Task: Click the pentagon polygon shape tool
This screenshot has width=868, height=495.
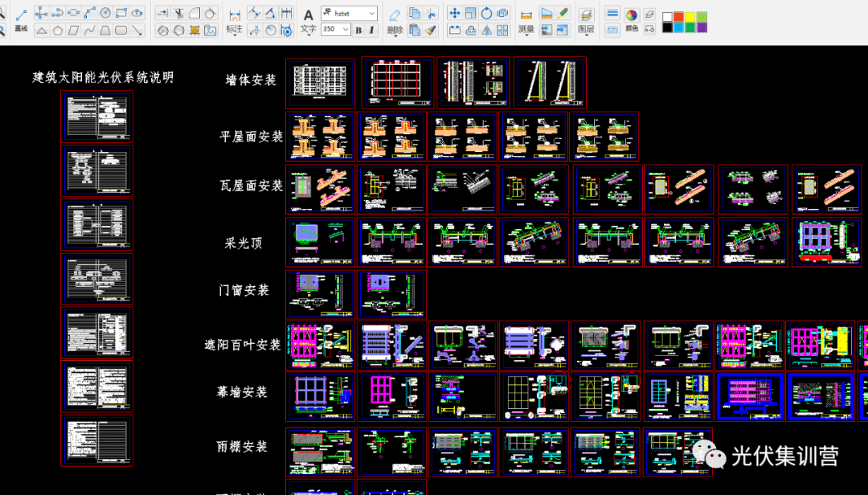Action: tap(57, 31)
